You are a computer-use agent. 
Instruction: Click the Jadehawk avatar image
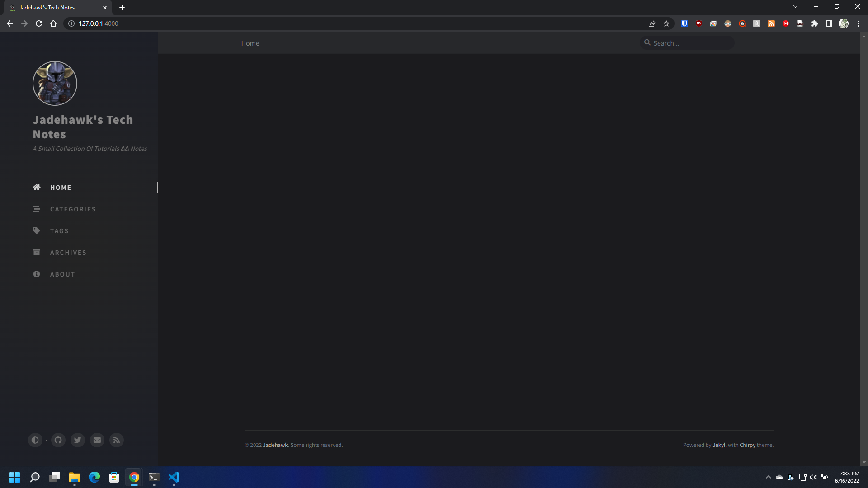pos(55,84)
